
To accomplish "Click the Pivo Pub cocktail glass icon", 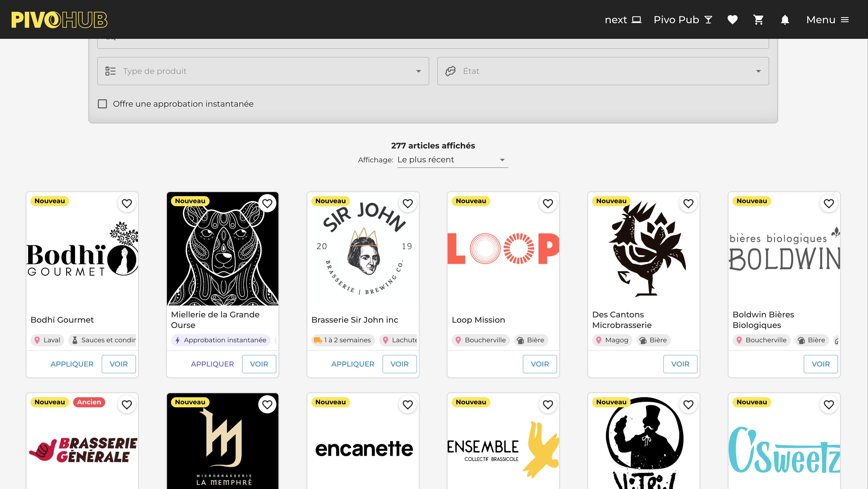I will click(x=708, y=20).
